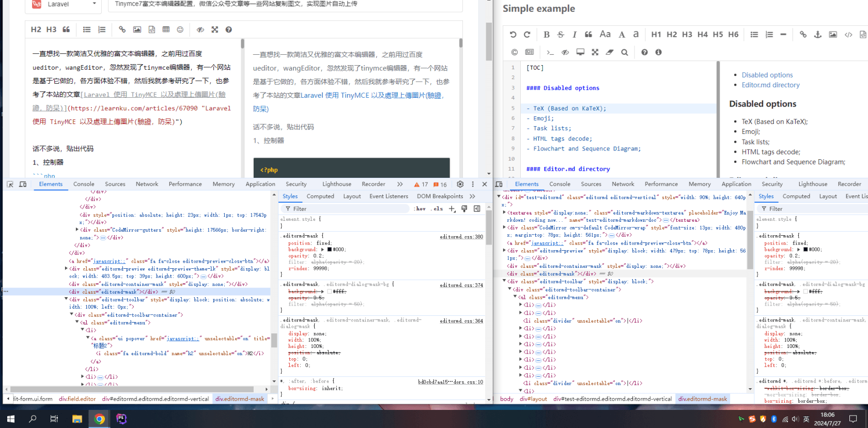Open the terminal goto-line icon
The image size is (868, 428).
tap(550, 52)
